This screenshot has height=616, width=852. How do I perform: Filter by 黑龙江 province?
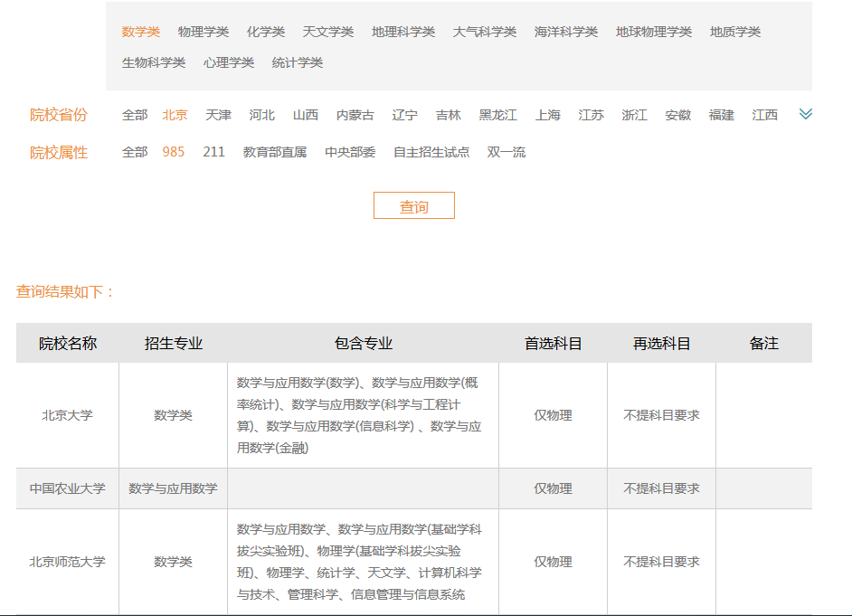coord(498,115)
